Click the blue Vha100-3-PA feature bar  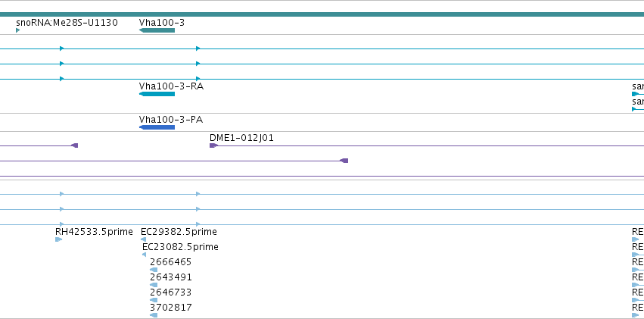click(157, 127)
